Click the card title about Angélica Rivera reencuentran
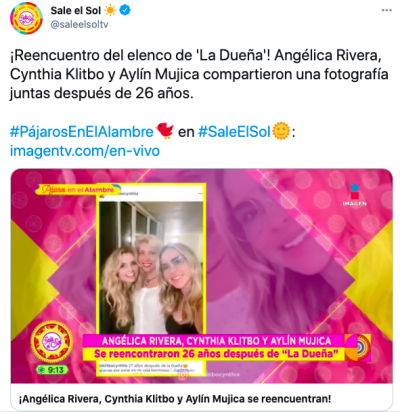Image resolution: width=400 pixels, height=412 pixels. point(175,399)
